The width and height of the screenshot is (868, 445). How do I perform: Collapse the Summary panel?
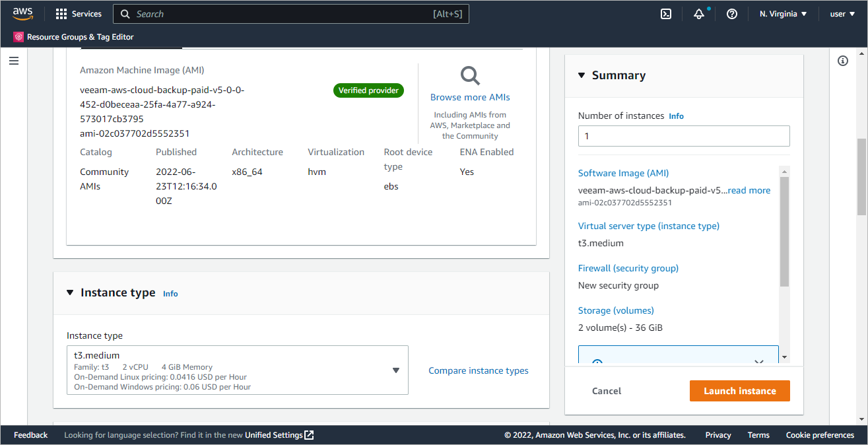[582, 75]
